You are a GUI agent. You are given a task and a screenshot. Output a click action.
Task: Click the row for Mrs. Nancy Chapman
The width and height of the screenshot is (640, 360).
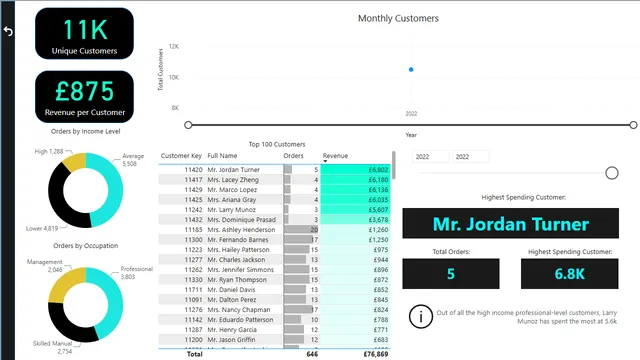[x=274, y=310]
